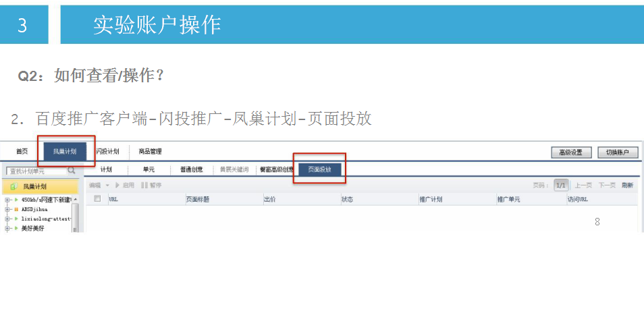Screen dimensions: 644x313
Task: Toggle the select-all checkbox in table header
Action: click(97, 198)
